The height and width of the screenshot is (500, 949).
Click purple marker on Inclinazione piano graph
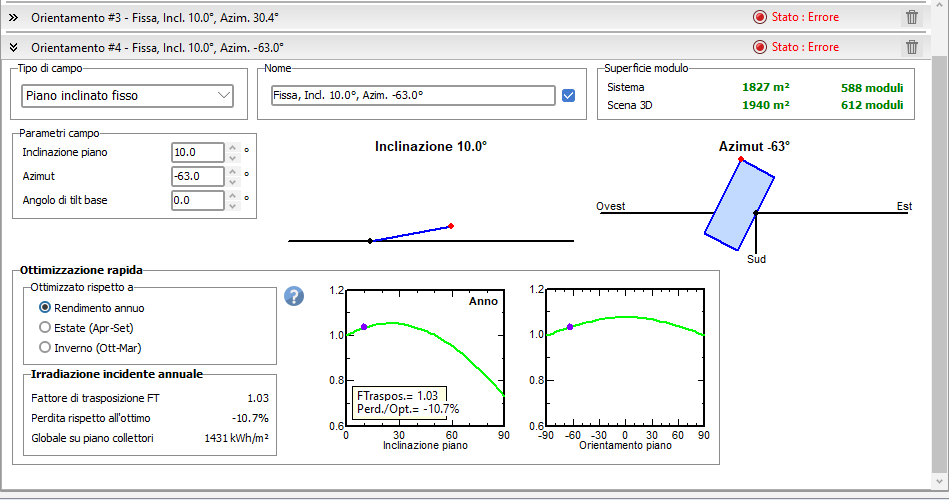click(x=364, y=327)
